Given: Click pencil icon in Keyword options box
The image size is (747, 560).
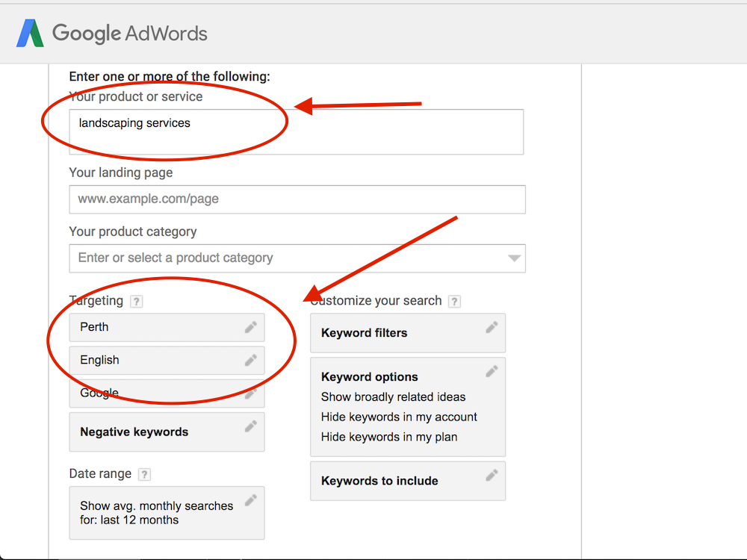Looking at the screenshot, I should 492,371.
